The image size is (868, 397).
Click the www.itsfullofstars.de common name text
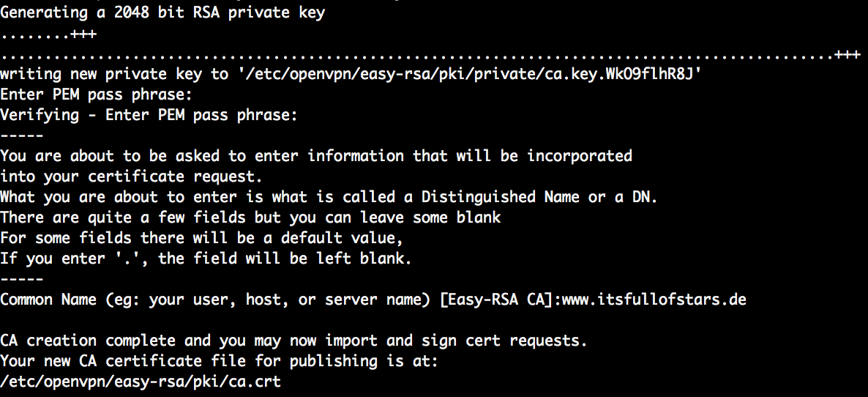coord(654,300)
